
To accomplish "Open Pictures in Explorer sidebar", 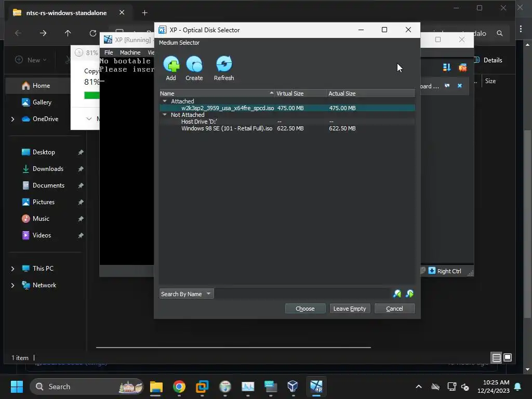I will pos(44,202).
